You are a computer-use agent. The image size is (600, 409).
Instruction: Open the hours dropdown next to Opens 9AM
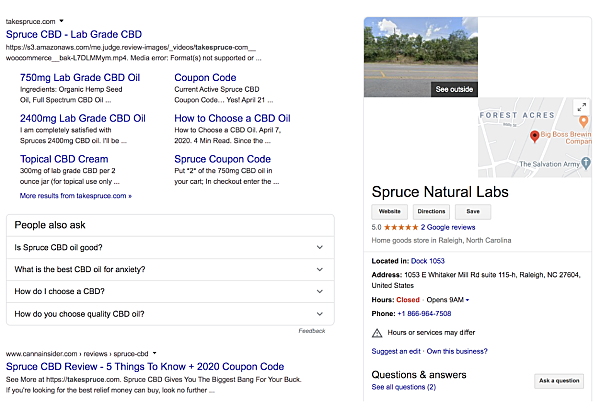point(467,300)
